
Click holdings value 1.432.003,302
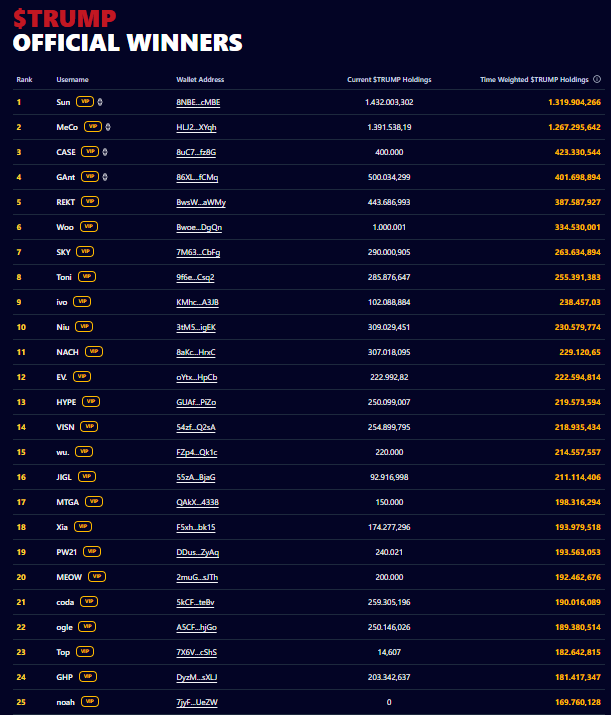tap(389, 102)
